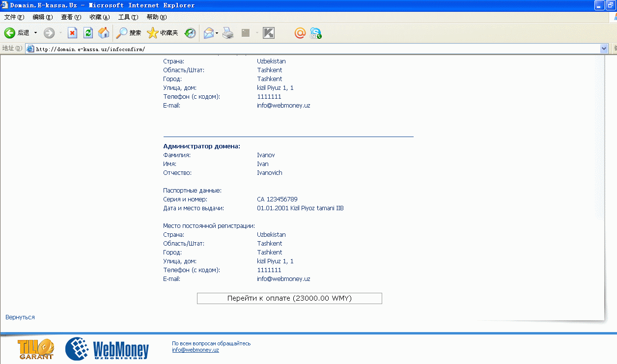Open the address bar URL dropdown
This screenshot has height=364, width=617.
[604, 49]
